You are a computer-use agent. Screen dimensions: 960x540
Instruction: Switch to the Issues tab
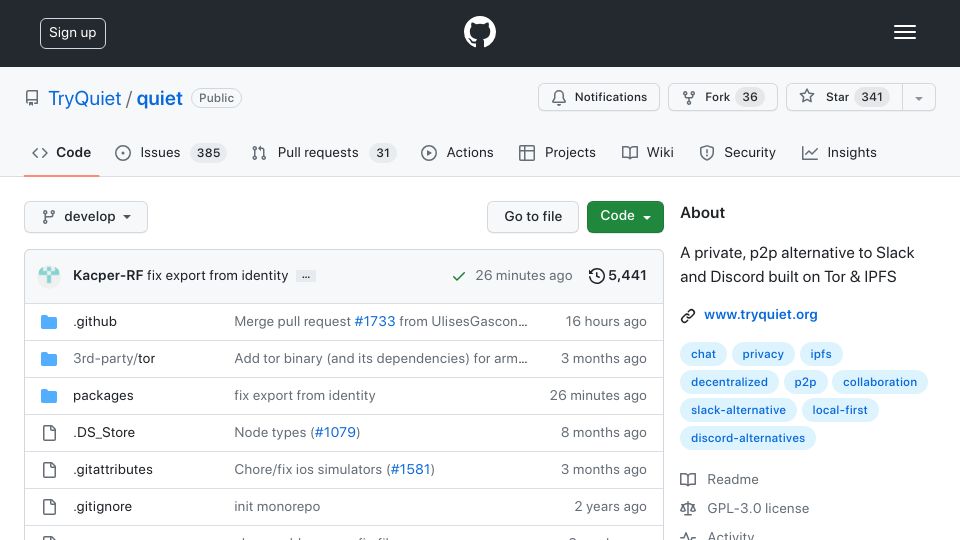(170, 153)
